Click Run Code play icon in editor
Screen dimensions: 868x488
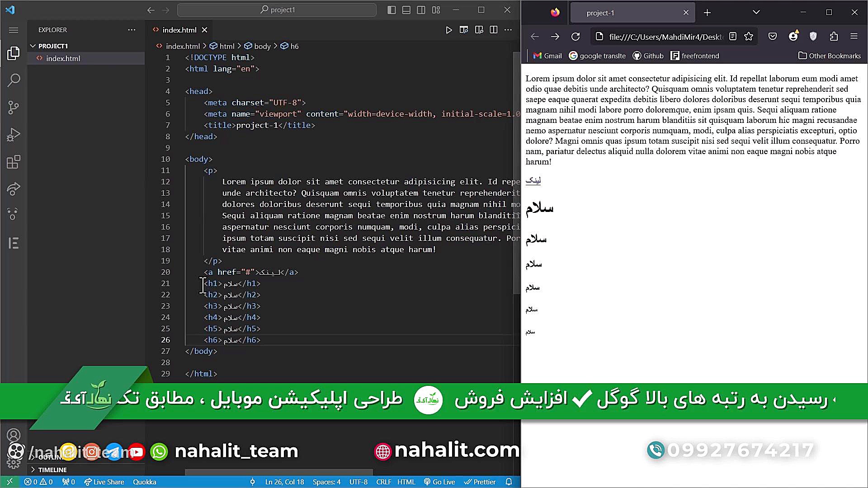click(448, 30)
